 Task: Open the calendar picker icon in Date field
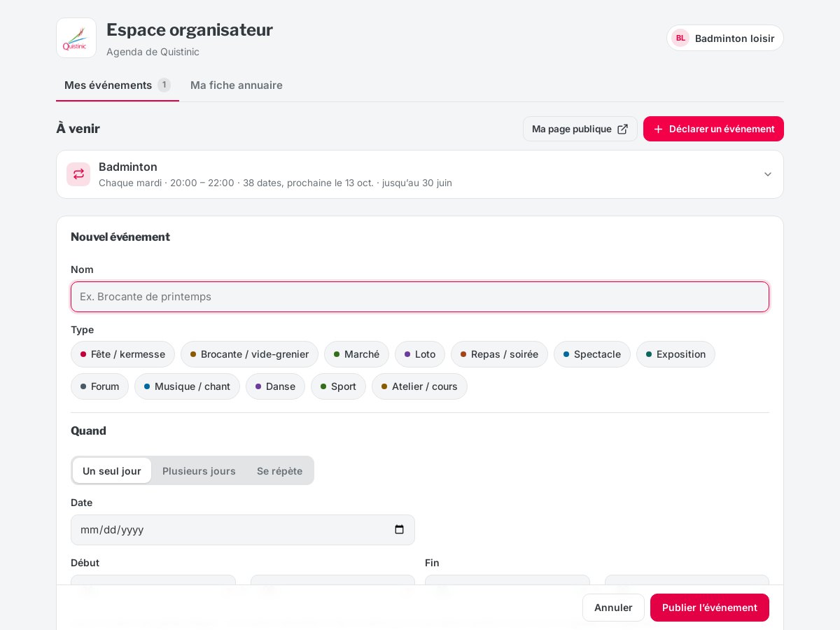(x=399, y=530)
